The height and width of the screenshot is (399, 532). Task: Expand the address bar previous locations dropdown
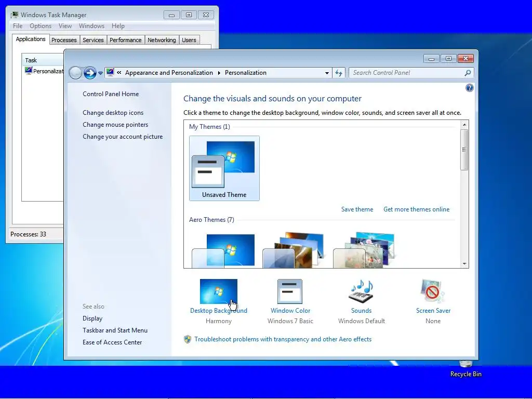[327, 73]
